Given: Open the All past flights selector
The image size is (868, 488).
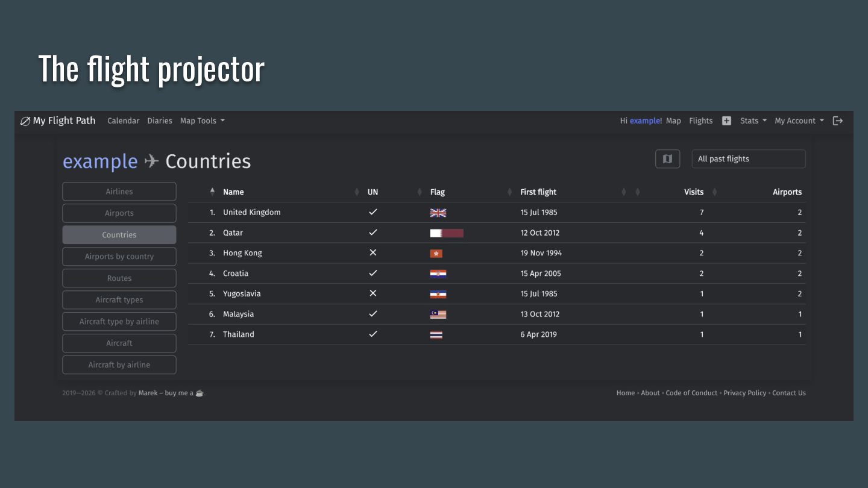Looking at the screenshot, I should [x=748, y=159].
